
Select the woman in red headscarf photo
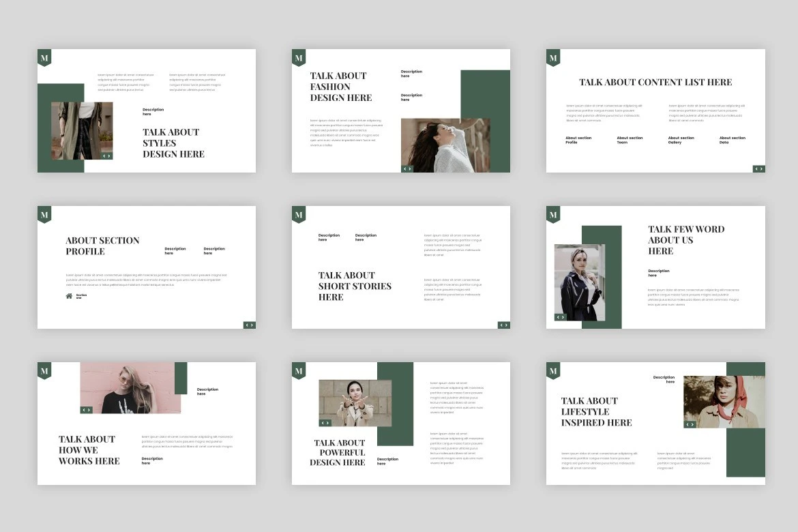tap(709, 401)
